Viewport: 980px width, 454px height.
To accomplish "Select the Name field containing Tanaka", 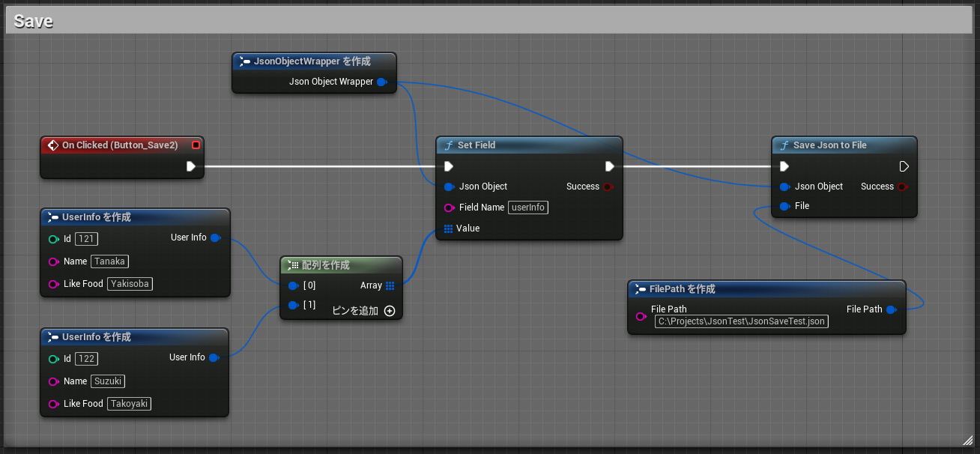I will tap(109, 261).
